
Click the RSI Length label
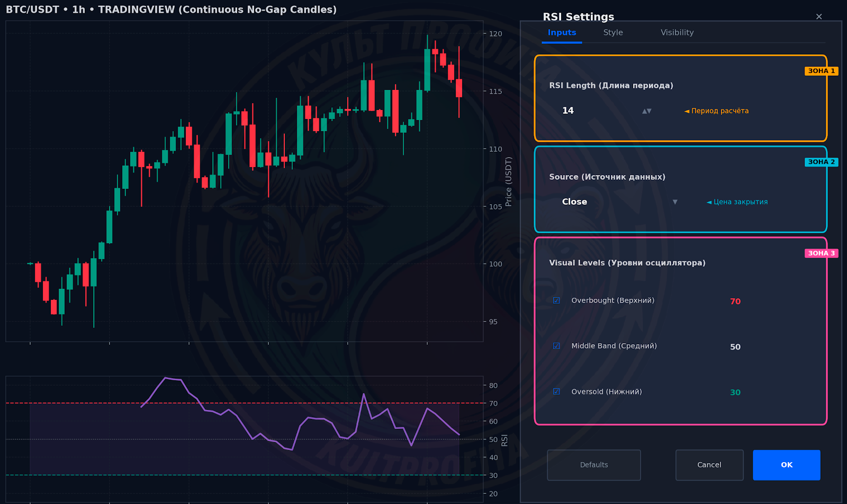611,86
